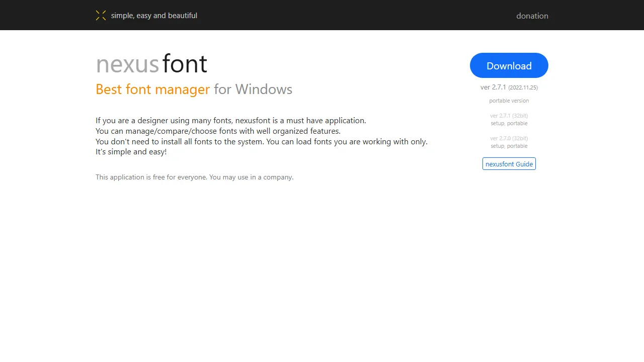Open latest version download via Download button
644x362 pixels.
pos(509,65)
